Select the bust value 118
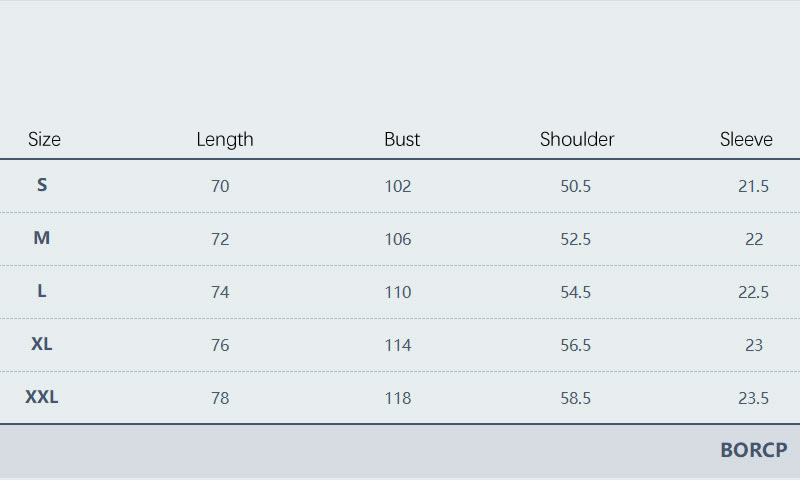This screenshot has height=480, width=800. [398, 398]
